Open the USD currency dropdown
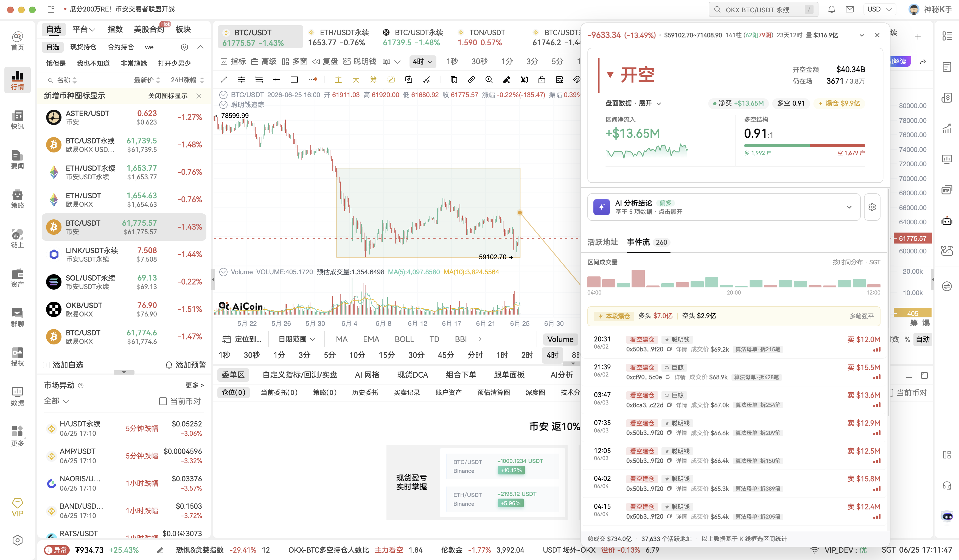959x560 pixels. pos(879,9)
